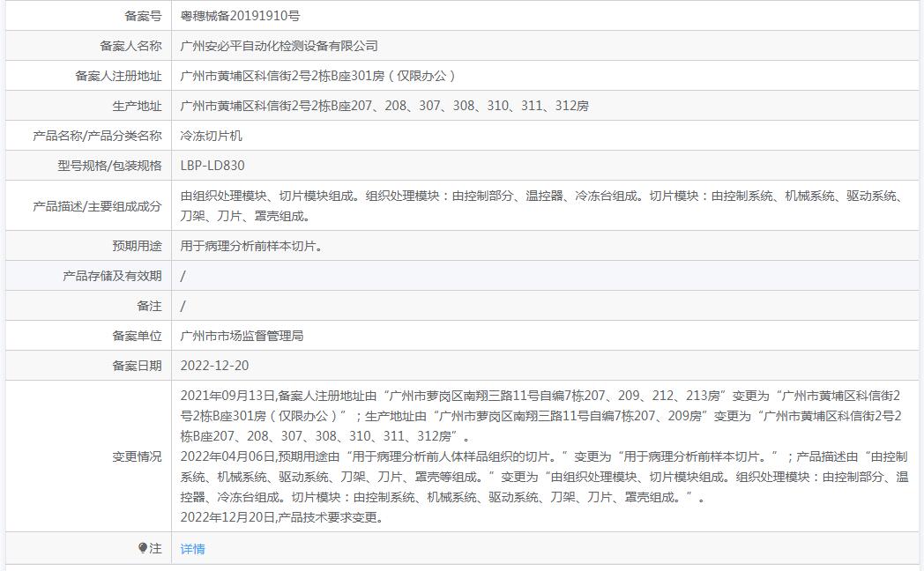The height and width of the screenshot is (571, 924).
Task: Open the 详情 link
Action: [193, 549]
